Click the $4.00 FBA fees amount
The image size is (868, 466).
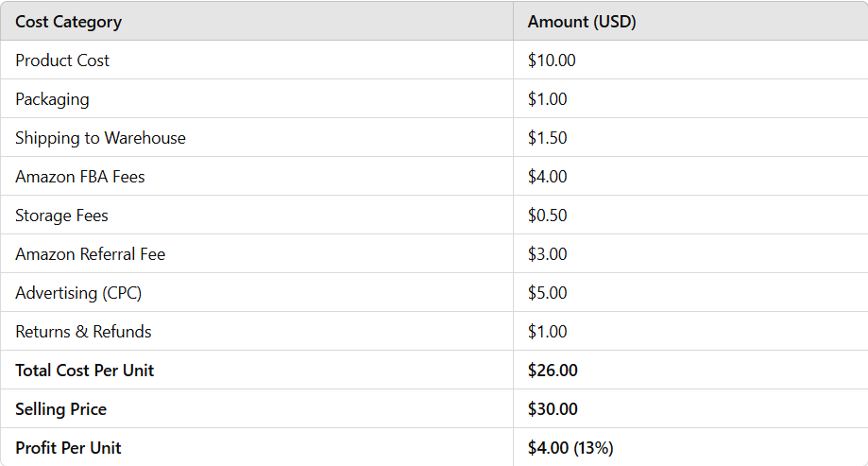[x=548, y=176]
